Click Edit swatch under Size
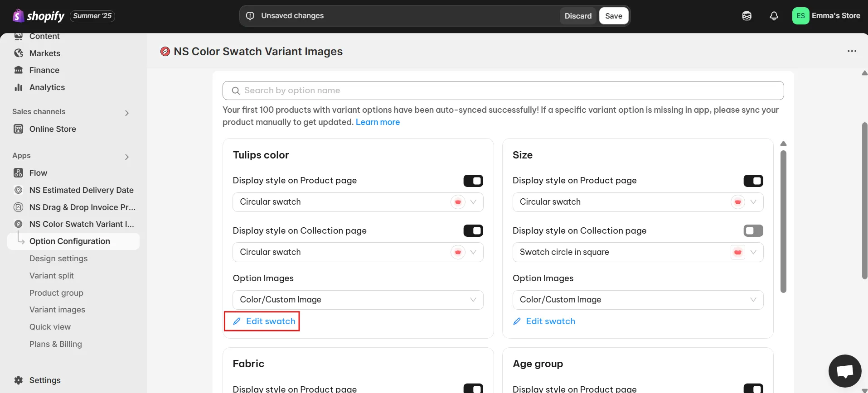The height and width of the screenshot is (393, 868). [x=544, y=321]
